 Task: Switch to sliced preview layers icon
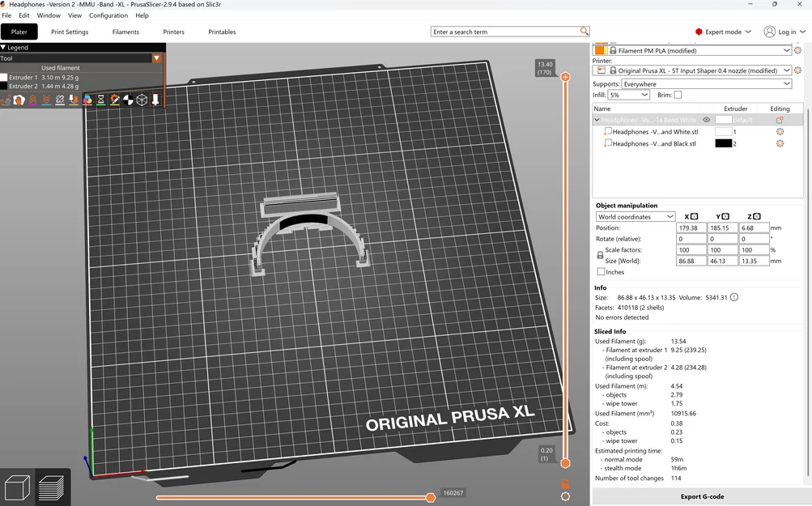click(51, 487)
